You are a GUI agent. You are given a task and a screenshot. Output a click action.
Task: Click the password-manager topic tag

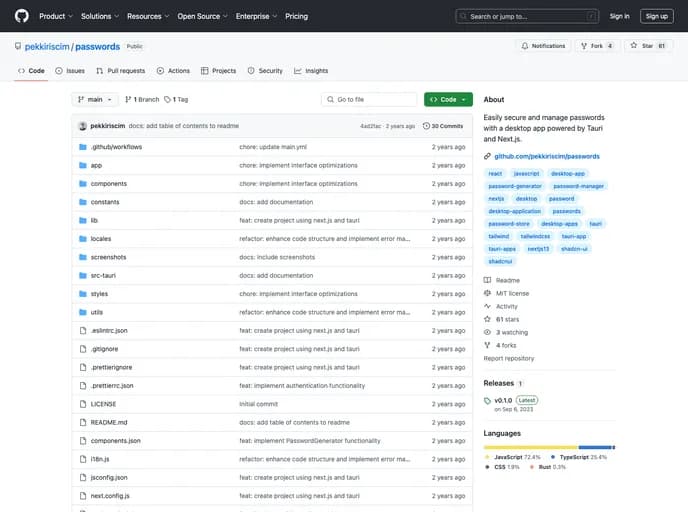578,186
